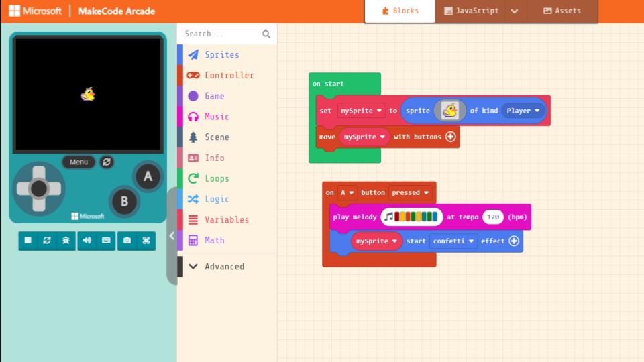Click the Microsoft logo

click(35, 11)
